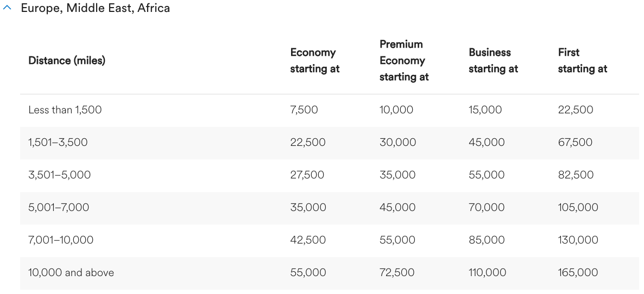Select the 3,501–5,000 distance row
The image size is (644, 294).
click(60, 175)
